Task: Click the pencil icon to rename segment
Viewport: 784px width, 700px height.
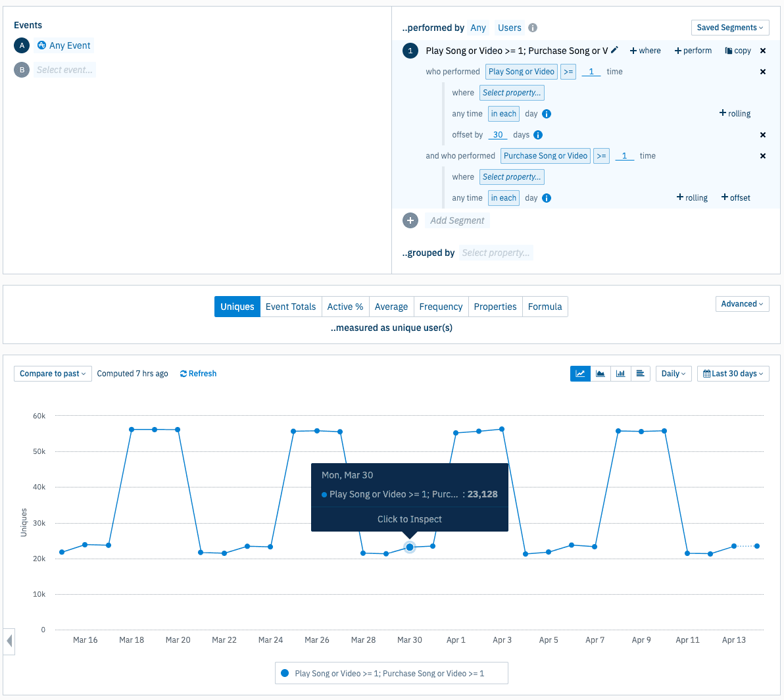Action: click(614, 50)
